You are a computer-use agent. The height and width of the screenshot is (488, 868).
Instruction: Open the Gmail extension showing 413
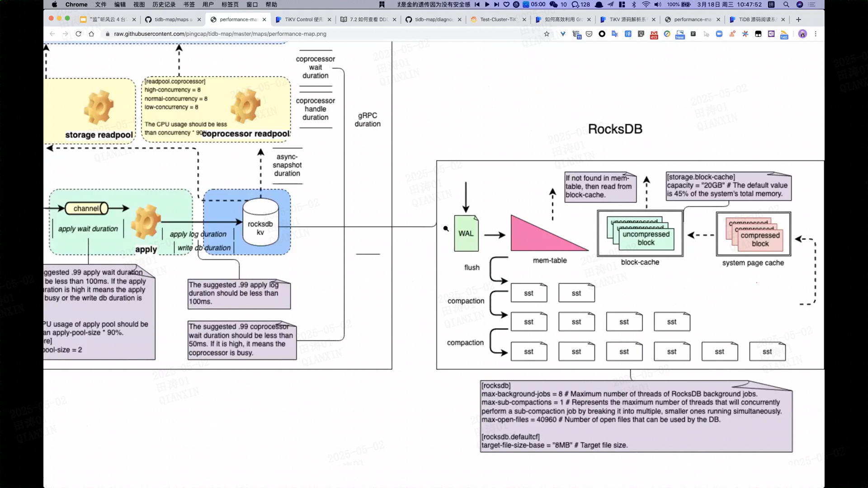tap(654, 34)
